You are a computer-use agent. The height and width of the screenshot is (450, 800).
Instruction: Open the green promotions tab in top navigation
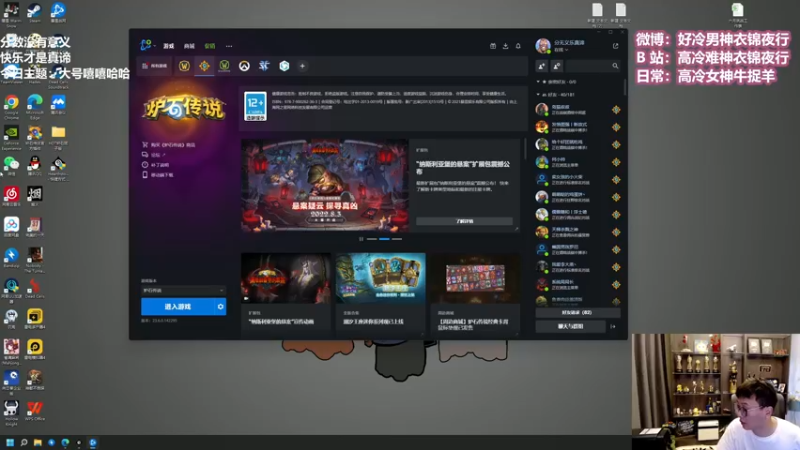210,46
